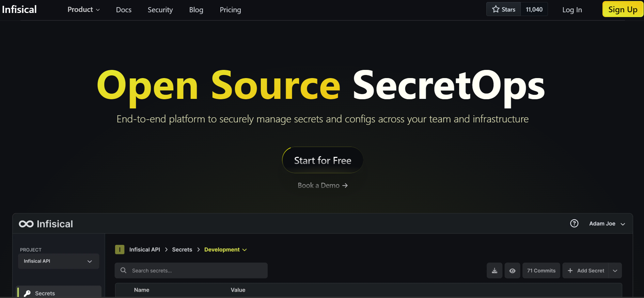
Task: Click the Infisical logo in the navbar
Action: coord(19,10)
